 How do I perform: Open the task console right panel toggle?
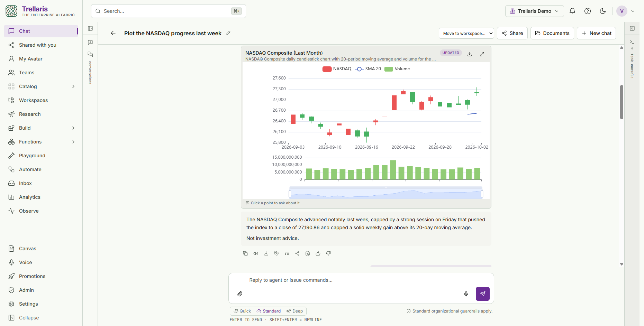click(632, 28)
